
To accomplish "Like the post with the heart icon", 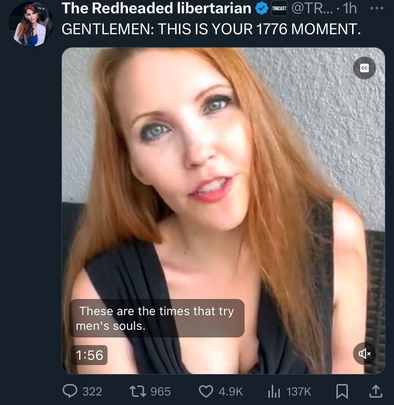I will click(206, 391).
